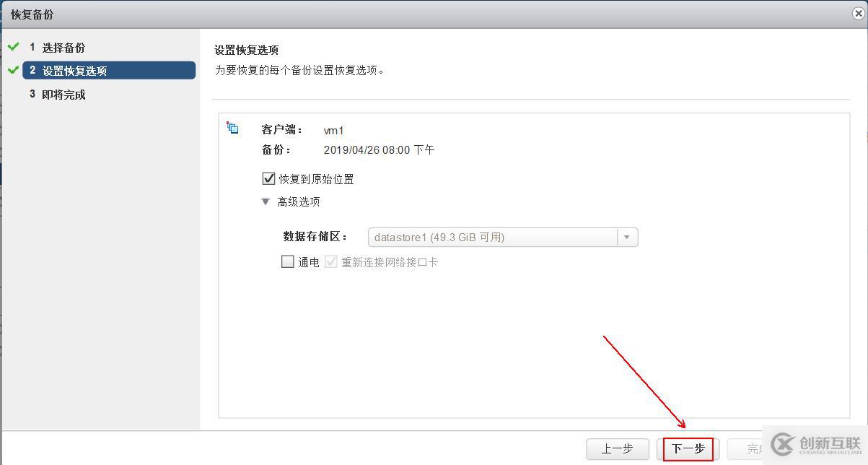Click the backup date 2019/04/26 08:00 下午
Screen dimensions: 868x465
tap(379, 150)
